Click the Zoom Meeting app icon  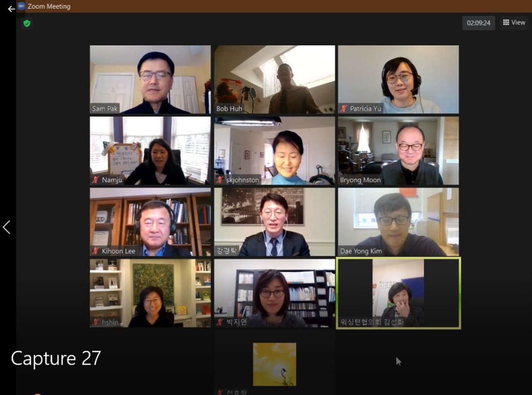(x=21, y=6)
